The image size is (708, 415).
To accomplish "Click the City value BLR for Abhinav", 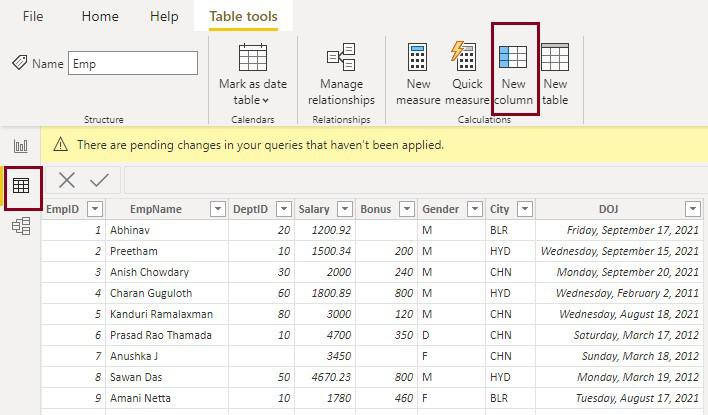I will [499, 230].
